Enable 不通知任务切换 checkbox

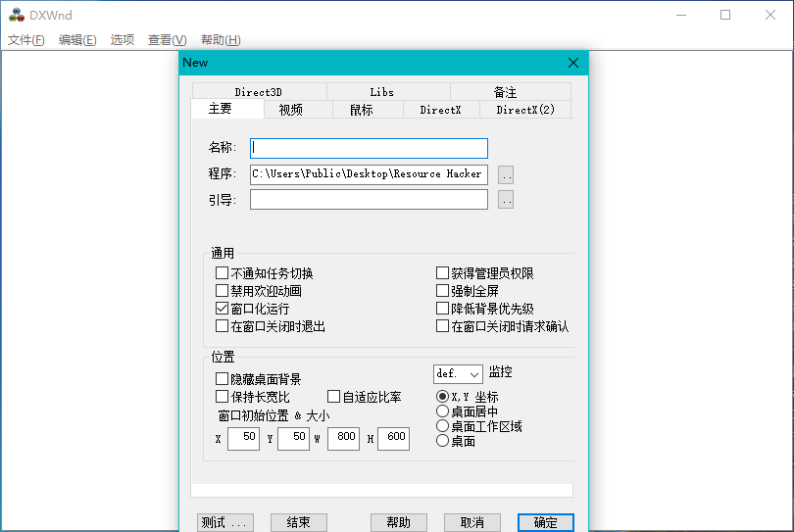[222, 273]
